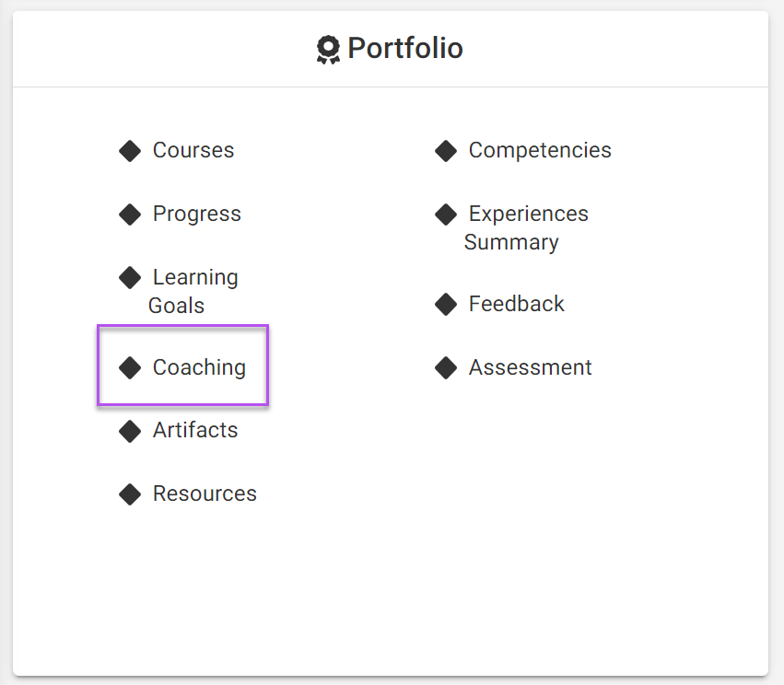Go to the Assessment link
Viewport: 784px width, 685px height.
coord(530,367)
